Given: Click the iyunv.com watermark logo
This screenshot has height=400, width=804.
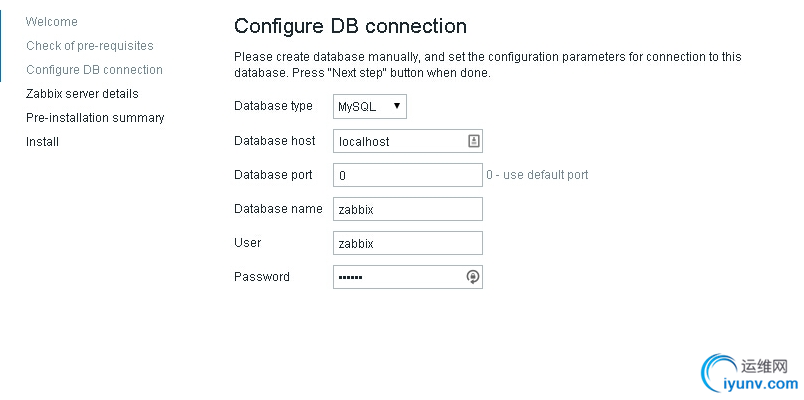Looking at the screenshot, I should (x=748, y=372).
